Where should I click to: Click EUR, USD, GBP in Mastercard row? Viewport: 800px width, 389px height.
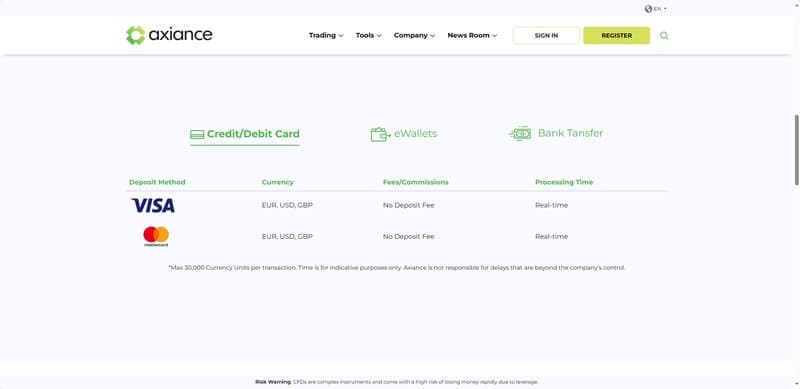[287, 236]
